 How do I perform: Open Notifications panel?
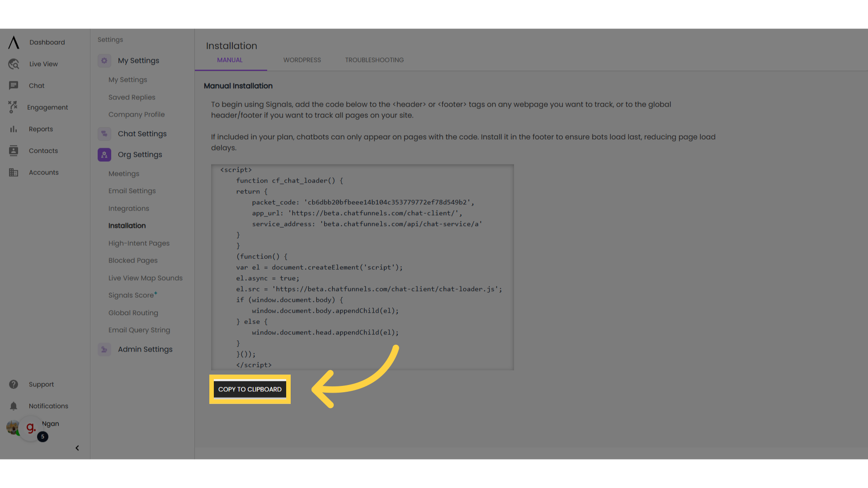[x=48, y=406]
